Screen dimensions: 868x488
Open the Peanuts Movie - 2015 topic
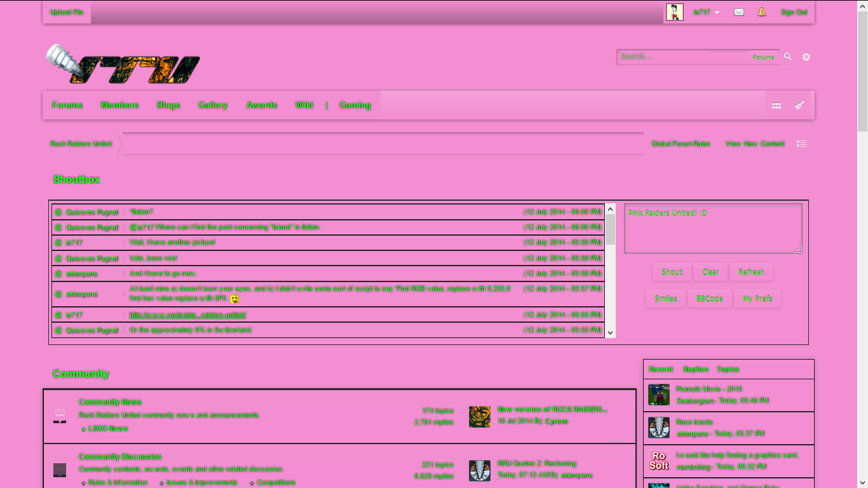coord(709,389)
